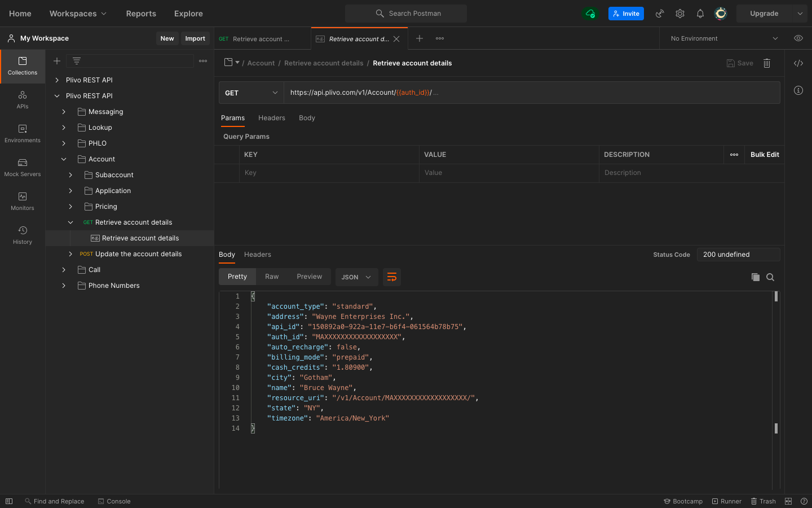The width and height of the screenshot is (812, 508).
Task: Open the JSON format dropdown
Action: 356,277
